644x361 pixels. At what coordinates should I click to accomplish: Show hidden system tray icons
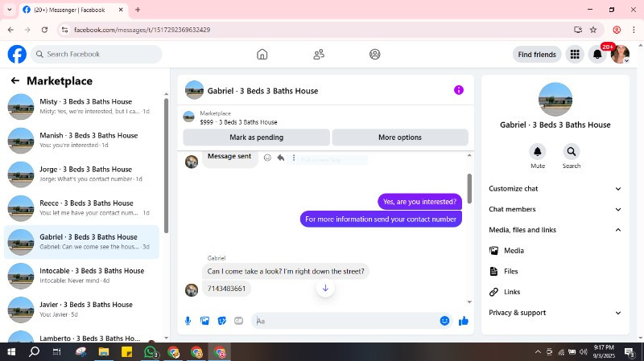click(x=538, y=352)
